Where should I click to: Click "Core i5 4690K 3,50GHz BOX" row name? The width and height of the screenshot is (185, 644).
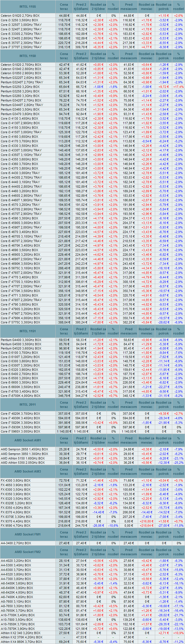click(x=20, y=264)
